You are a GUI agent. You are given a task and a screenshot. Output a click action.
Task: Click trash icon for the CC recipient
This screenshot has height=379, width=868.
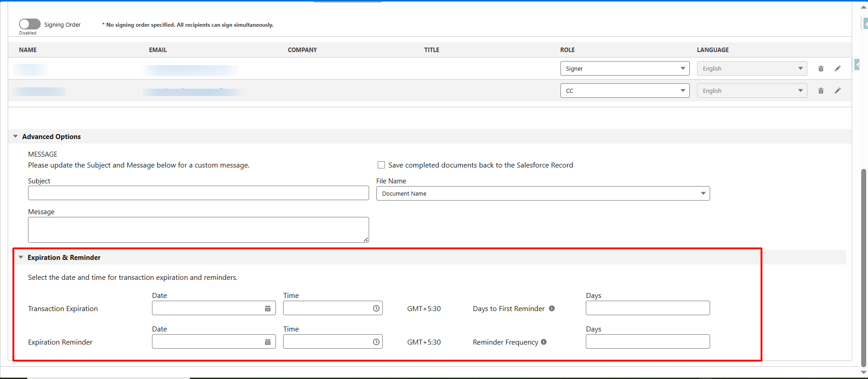821,91
